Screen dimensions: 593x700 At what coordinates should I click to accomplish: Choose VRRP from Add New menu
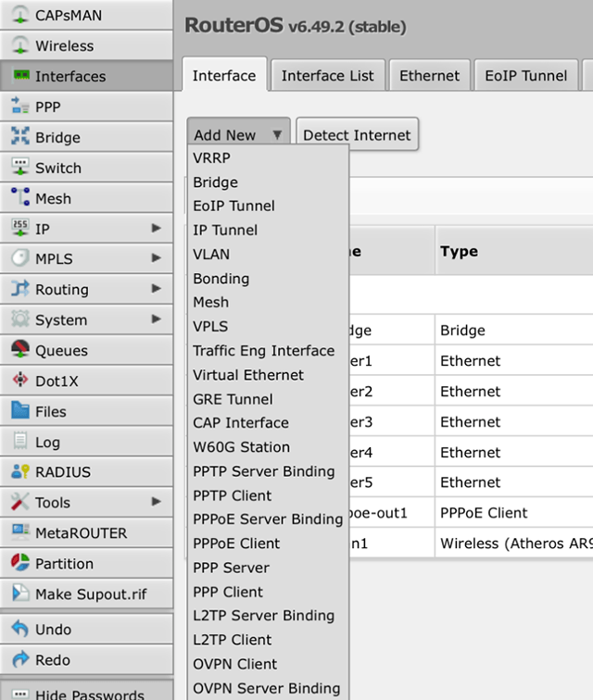pos(268,157)
